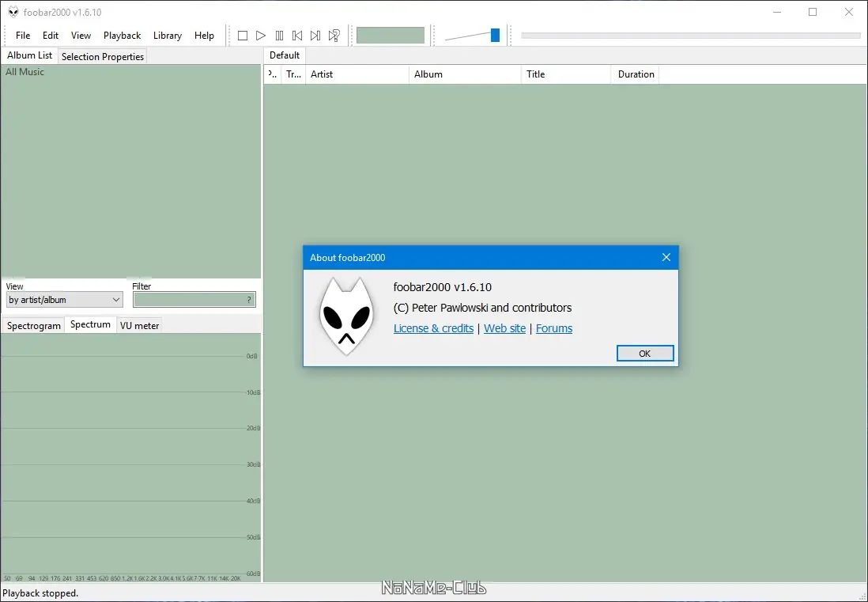The width and height of the screenshot is (868, 602).
Task: Switch to the Album List tab
Action: pos(29,55)
